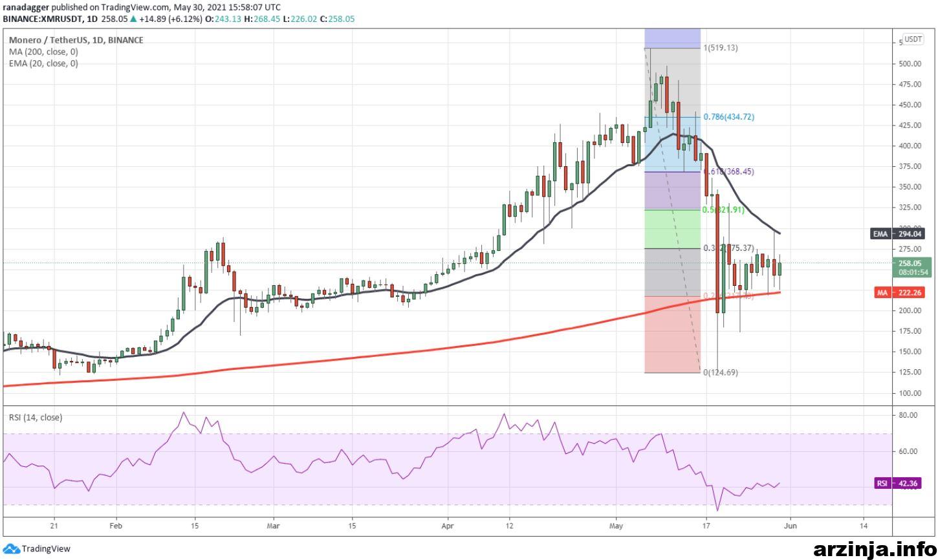Click the Apr label on the time axis

pos(448,526)
